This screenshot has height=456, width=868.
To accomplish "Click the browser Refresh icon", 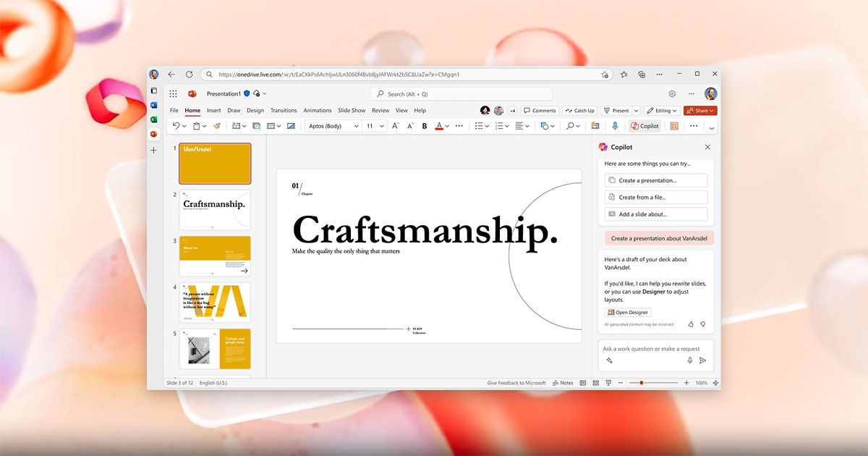I will [x=190, y=74].
